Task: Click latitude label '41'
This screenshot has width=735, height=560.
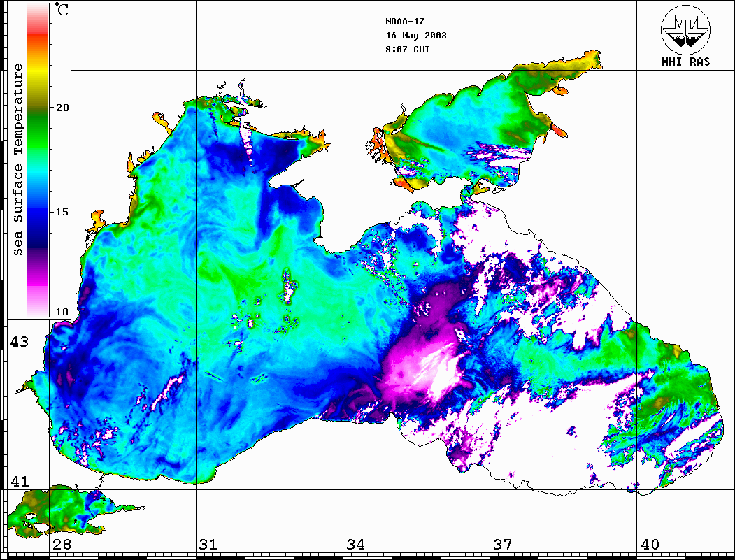Action: [x=20, y=482]
